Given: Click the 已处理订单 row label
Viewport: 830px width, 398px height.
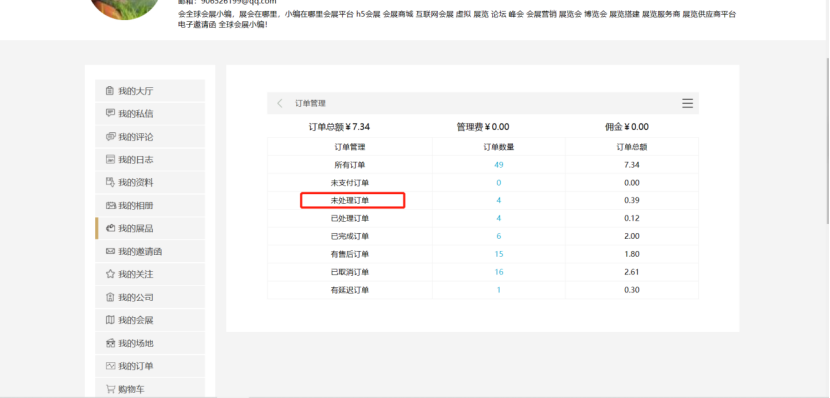Looking at the screenshot, I should [x=350, y=218].
